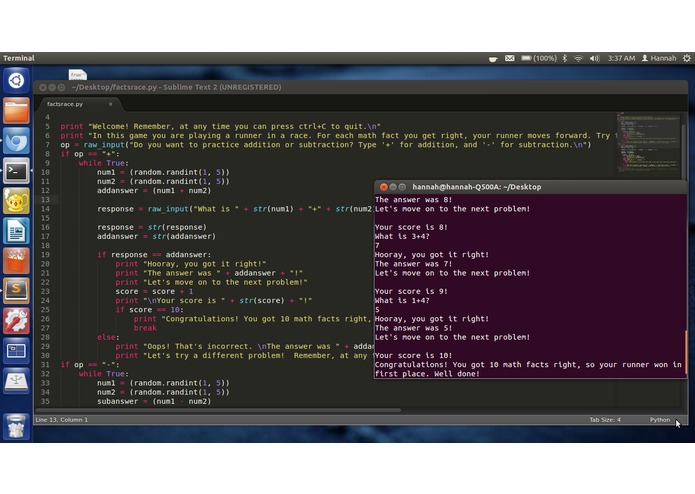Screen dimensions: 695x494
Task: Click 'if response == addanswer:' on line 19
Action: pyautogui.click(x=154, y=255)
